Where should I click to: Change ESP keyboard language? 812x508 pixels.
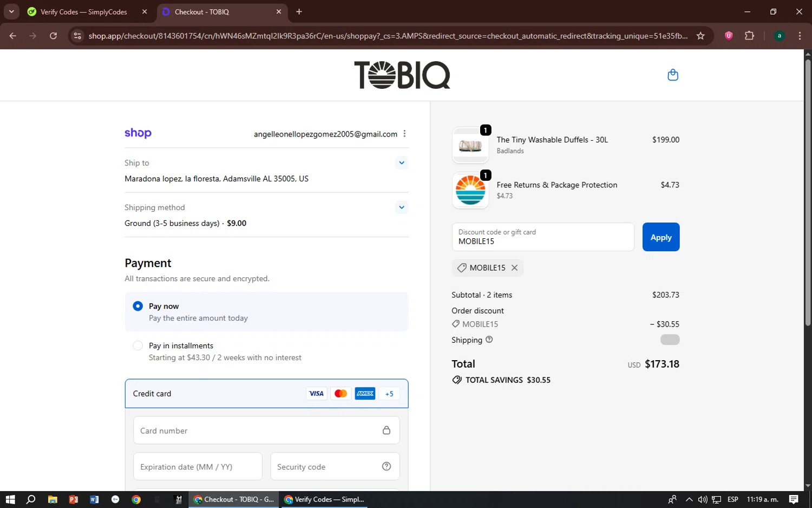click(x=733, y=499)
